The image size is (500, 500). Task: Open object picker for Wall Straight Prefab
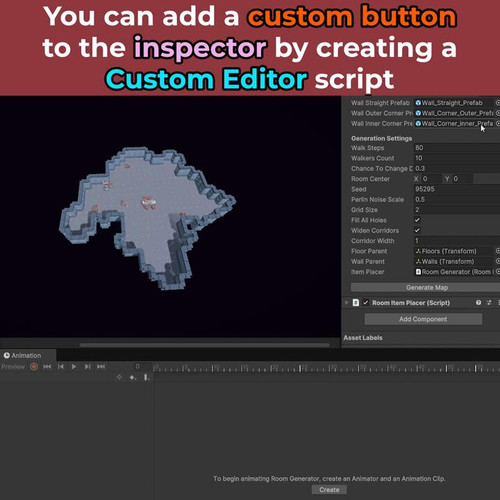point(497,103)
